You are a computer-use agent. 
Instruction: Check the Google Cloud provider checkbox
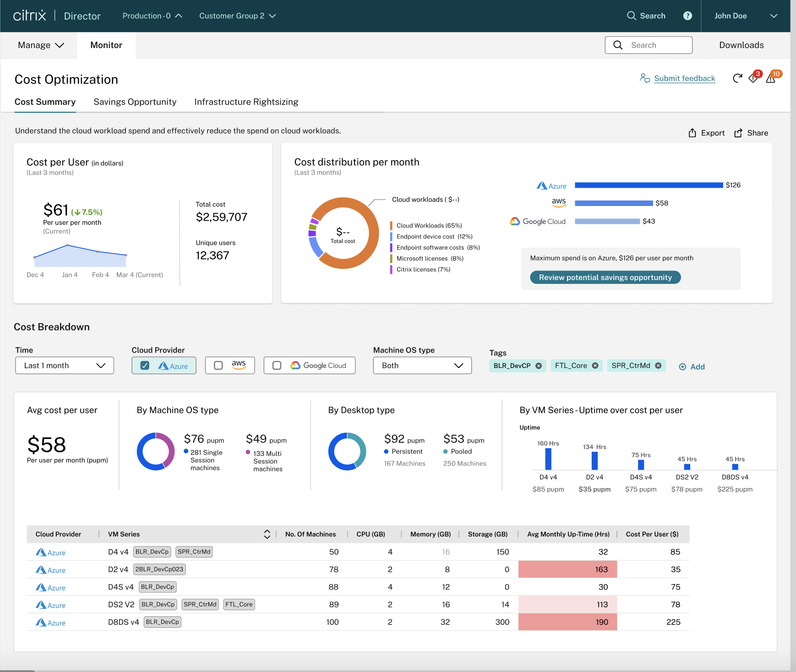[x=277, y=366]
